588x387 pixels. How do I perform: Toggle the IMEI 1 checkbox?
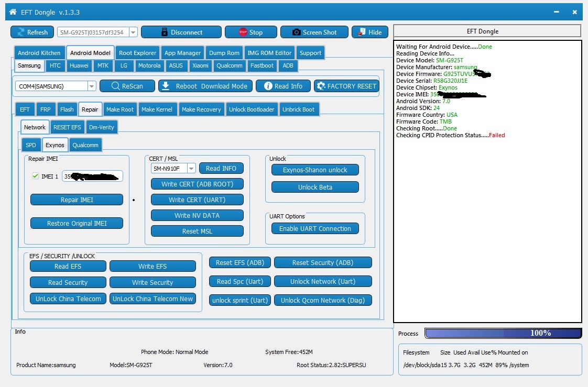pos(35,176)
